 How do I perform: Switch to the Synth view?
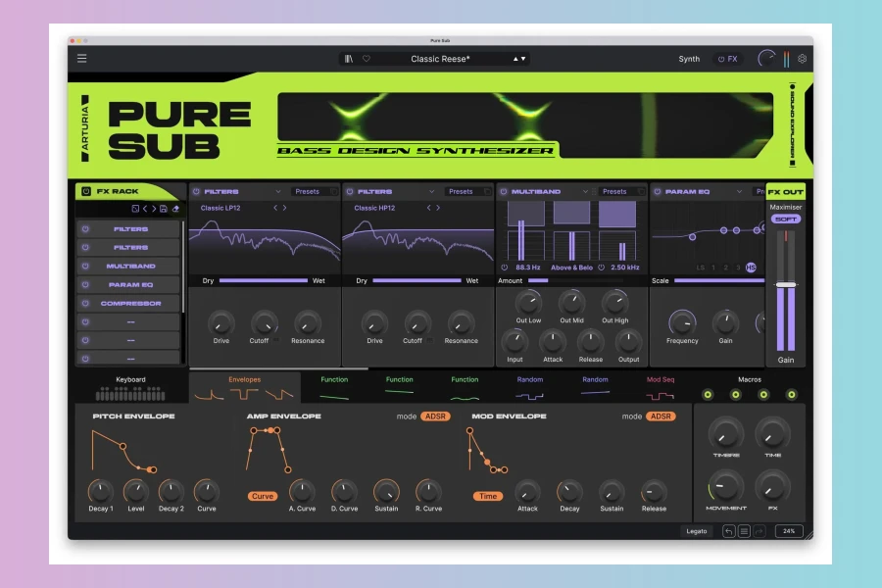689,59
